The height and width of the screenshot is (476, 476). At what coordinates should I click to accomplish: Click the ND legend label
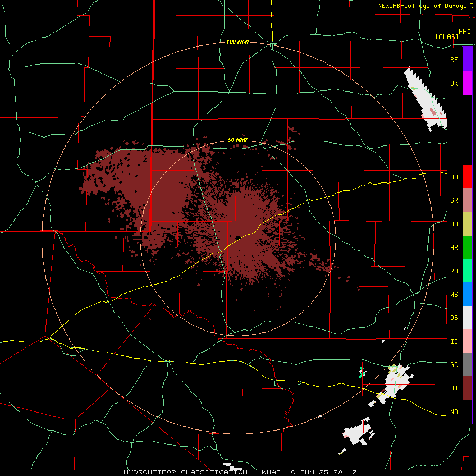[454, 412]
